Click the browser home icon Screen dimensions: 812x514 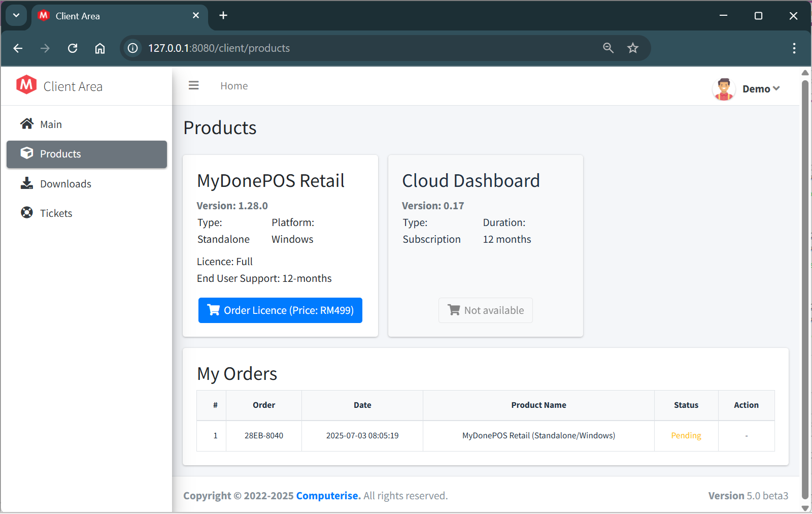coord(100,48)
